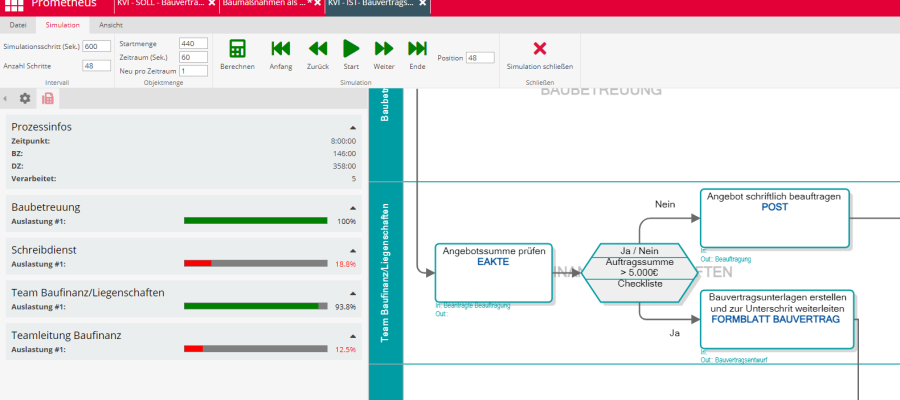
Task: Click the 93.8% utilization value
Action: (x=346, y=306)
